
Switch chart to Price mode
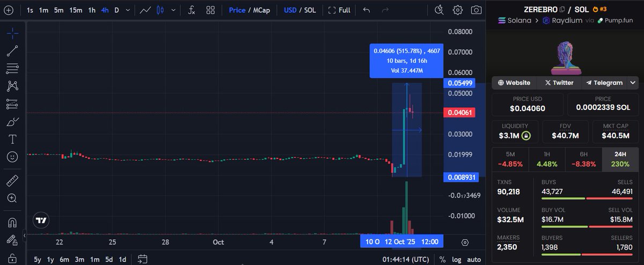click(237, 10)
